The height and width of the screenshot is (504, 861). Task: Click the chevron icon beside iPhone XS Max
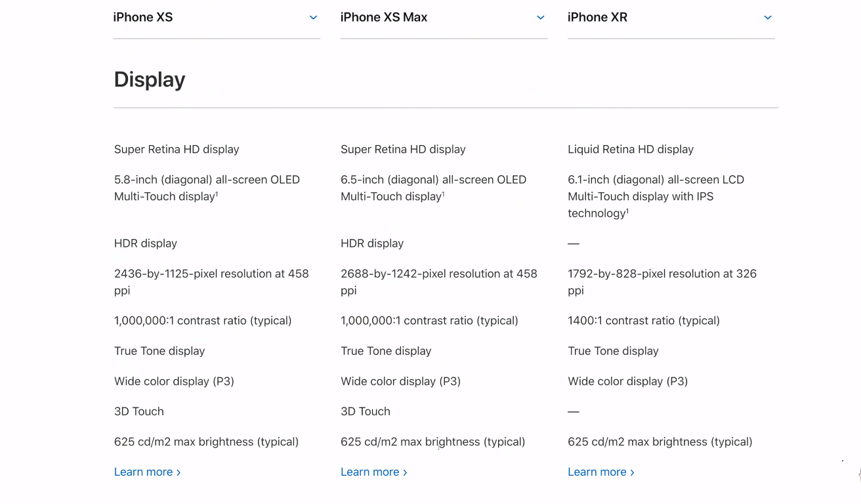tap(540, 18)
